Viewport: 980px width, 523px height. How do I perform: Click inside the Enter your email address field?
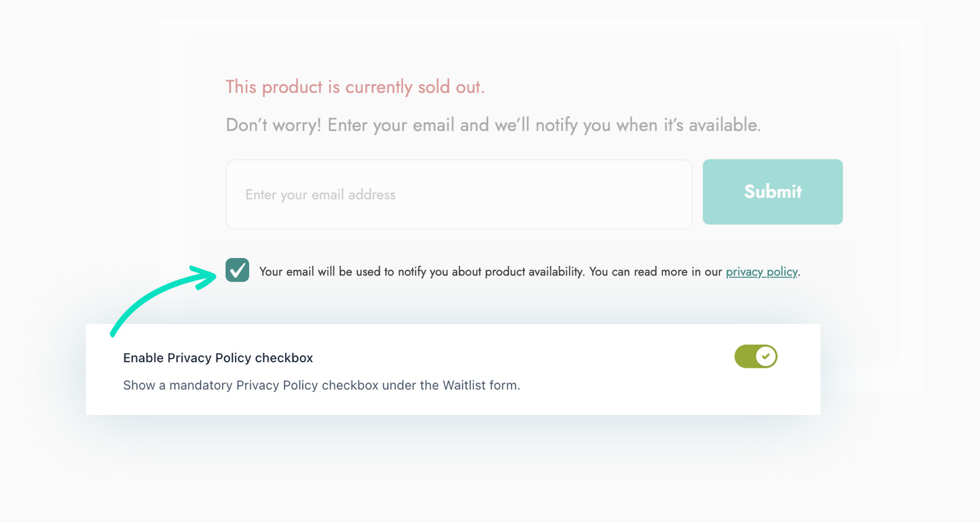(x=459, y=194)
